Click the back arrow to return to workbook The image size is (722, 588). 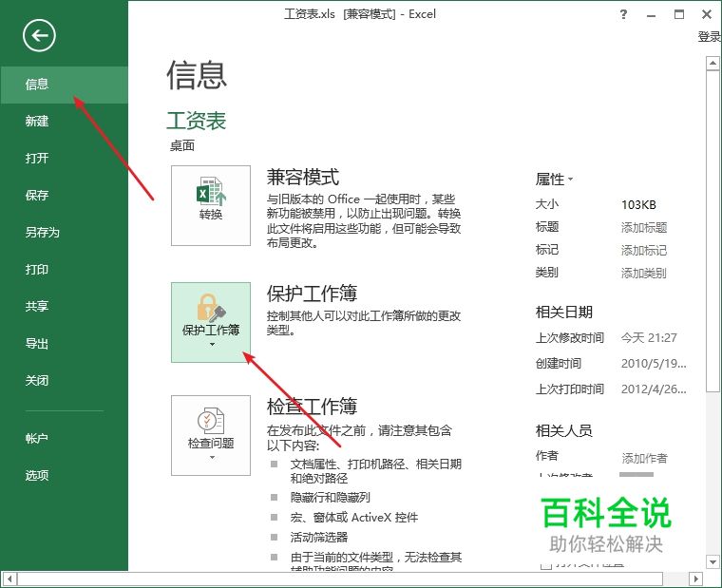coord(39,35)
